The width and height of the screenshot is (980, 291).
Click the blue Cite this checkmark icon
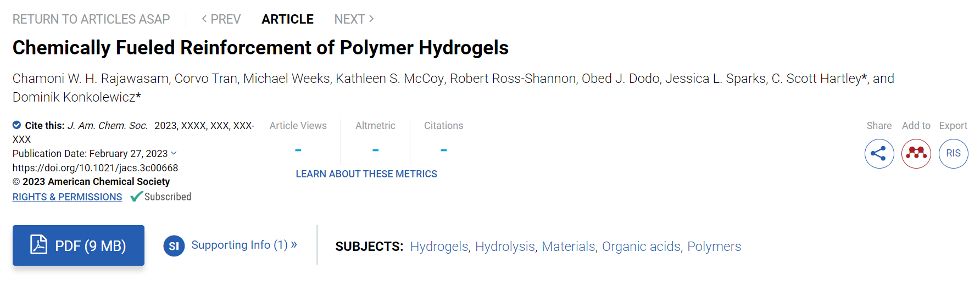tap(16, 125)
